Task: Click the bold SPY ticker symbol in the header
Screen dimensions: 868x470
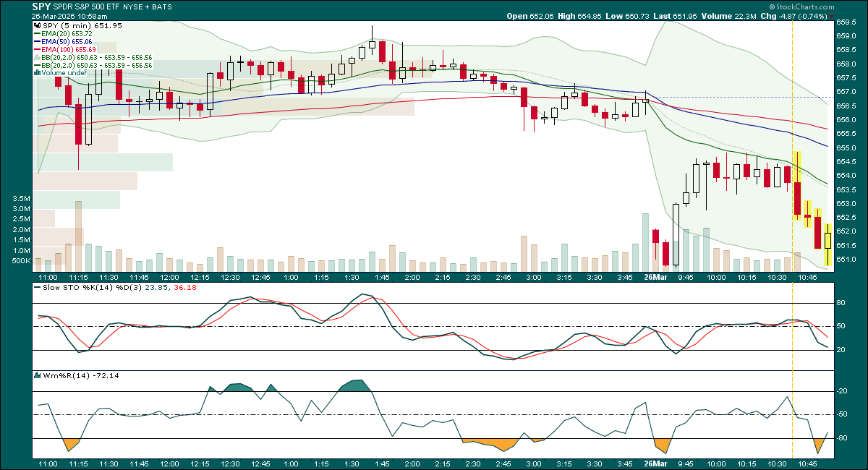Action: pyautogui.click(x=41, y=6)
